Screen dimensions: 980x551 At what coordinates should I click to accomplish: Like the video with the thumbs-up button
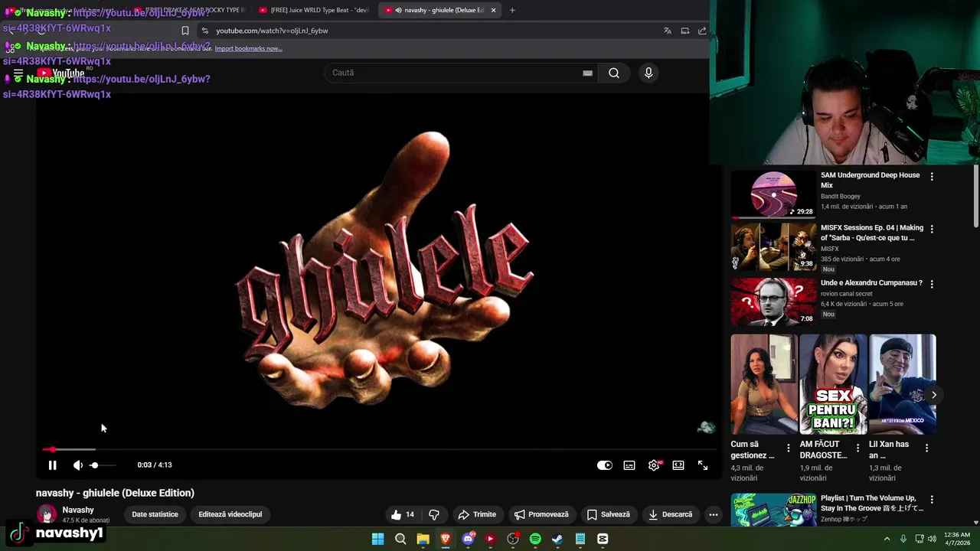point(403,514)
